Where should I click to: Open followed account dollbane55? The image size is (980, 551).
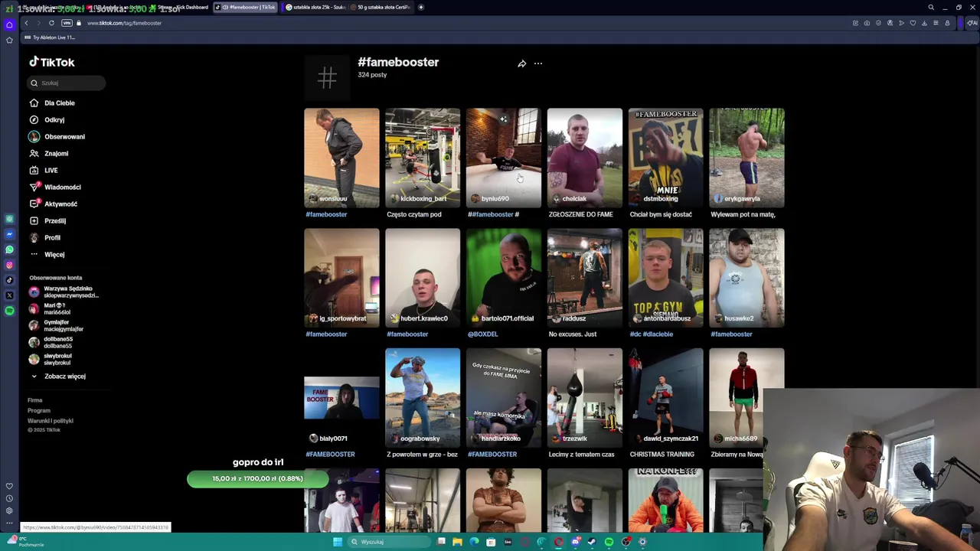tap(51, 342)
